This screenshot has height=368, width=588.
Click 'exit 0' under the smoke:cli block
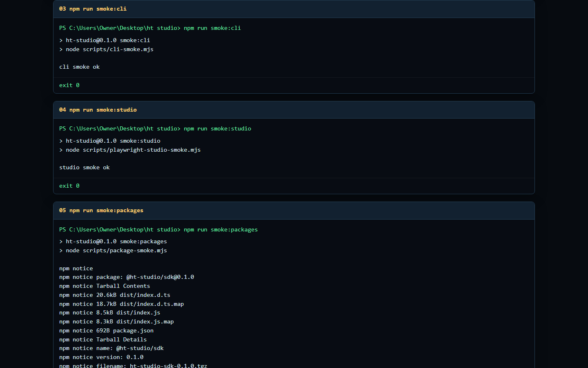click(69, 85)
